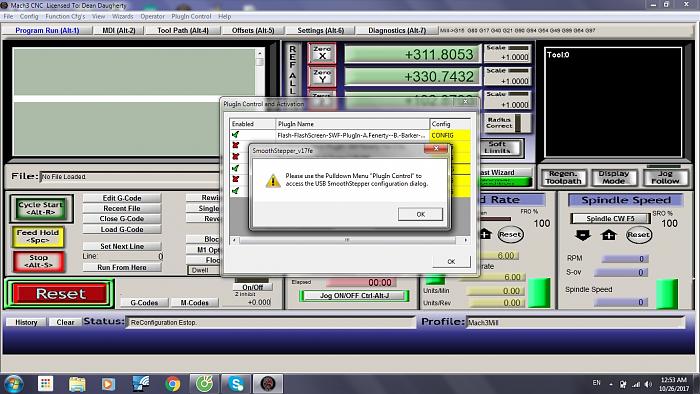The height and width of the screenshot is (394, 700).
Task: Open Windows Start menu
Action: 13,384
